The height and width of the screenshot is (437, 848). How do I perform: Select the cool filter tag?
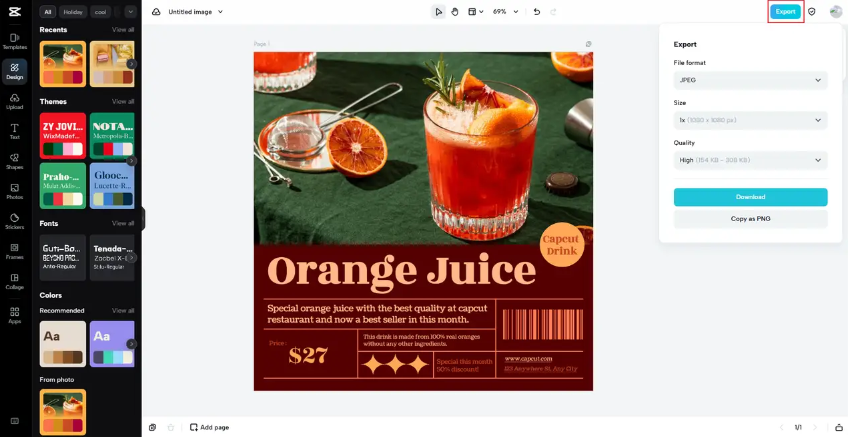pyautogui.click(x=101, y=12)
